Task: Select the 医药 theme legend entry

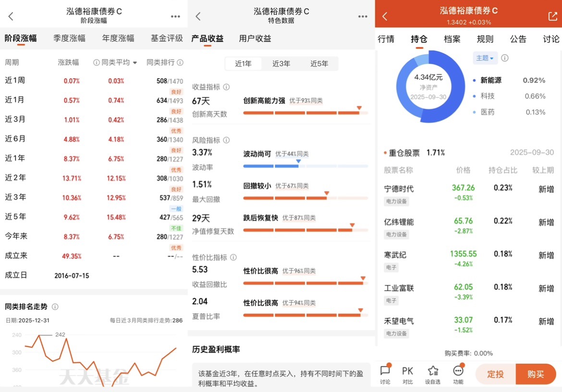Action: coord(509,112)
